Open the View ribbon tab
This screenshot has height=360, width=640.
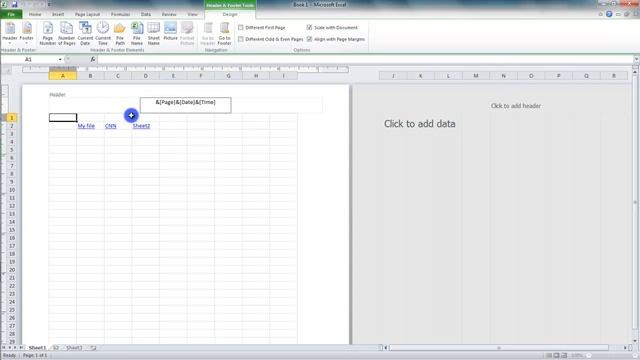tap(192, 14)
